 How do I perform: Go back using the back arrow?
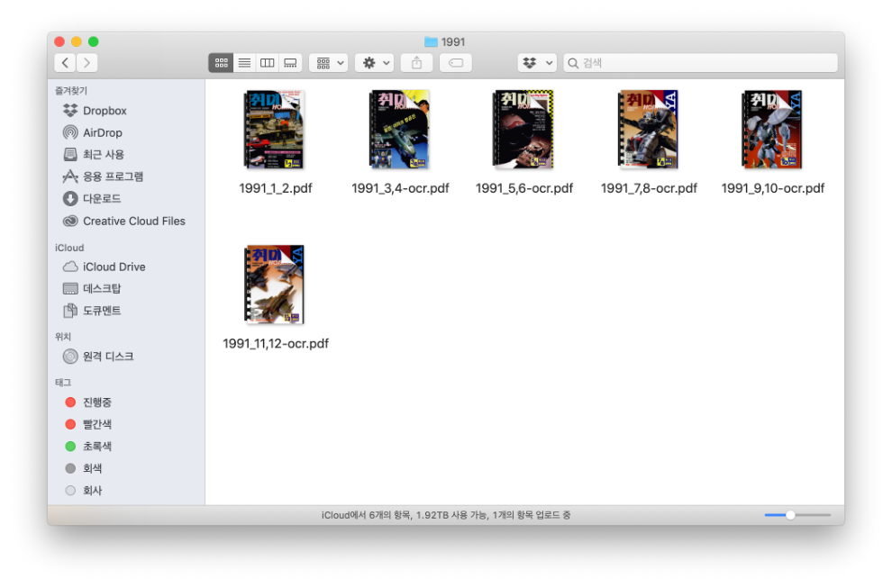pos(65,63)
